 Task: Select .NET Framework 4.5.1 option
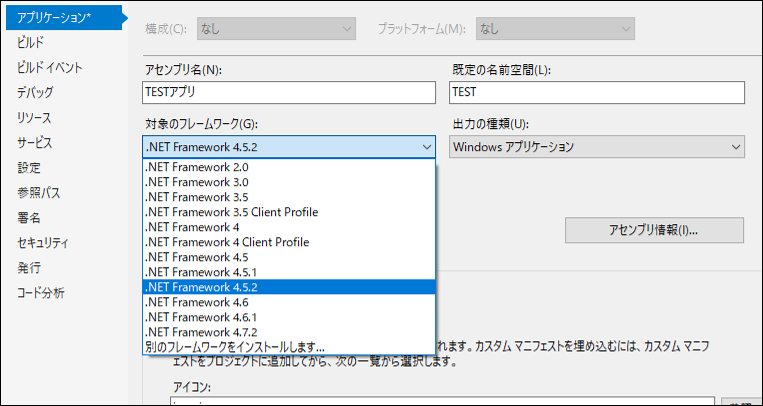pos(289,272)
